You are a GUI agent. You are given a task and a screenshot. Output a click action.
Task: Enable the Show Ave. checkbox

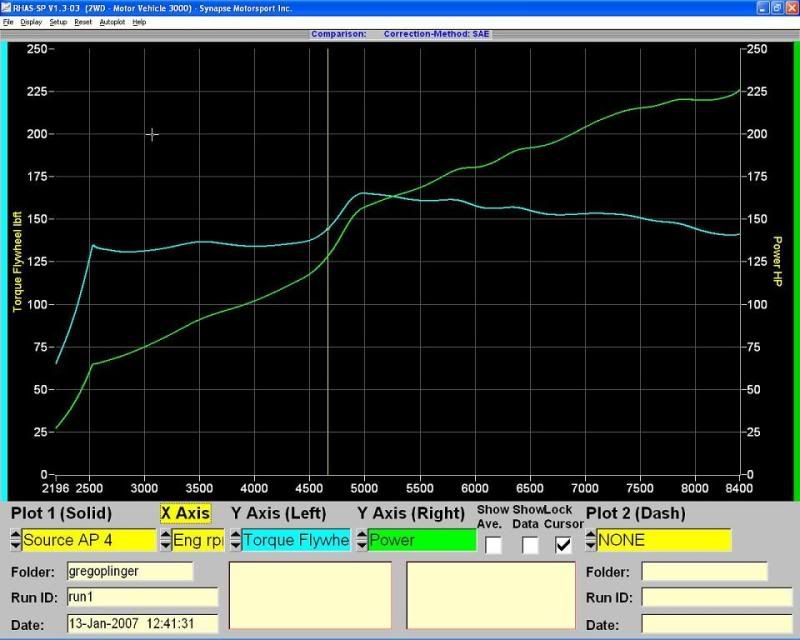pos(494,544)
